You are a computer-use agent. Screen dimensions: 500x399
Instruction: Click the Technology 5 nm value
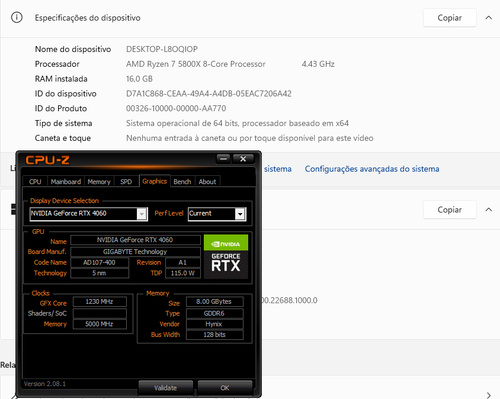[x=99, y=273]
